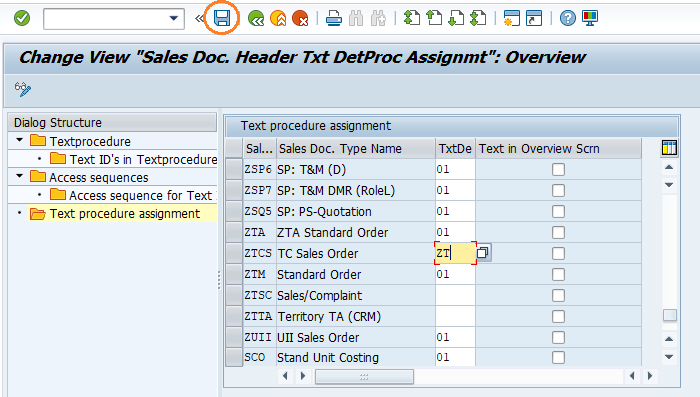Check Text in Overview box for ZTA
The image size is (700, 397).
tap(558, 232)
